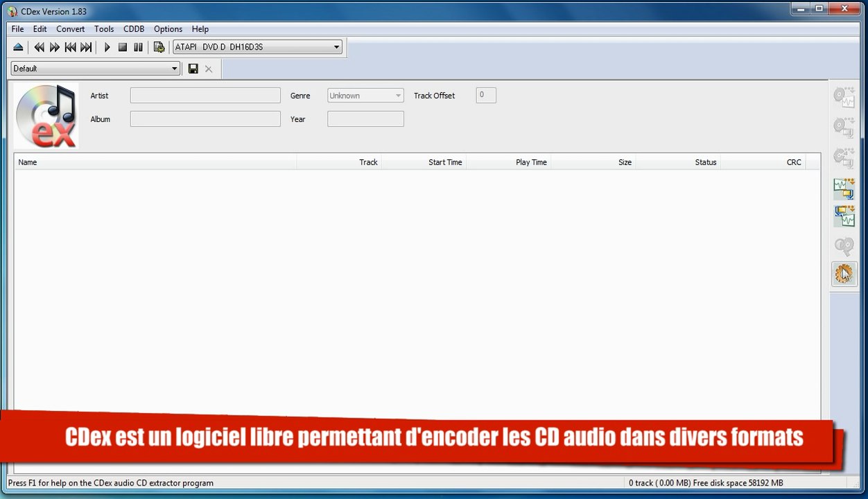868x499 pixels.
Task: Expand the Default profile dropdown
Action: [x=96, y=69]
